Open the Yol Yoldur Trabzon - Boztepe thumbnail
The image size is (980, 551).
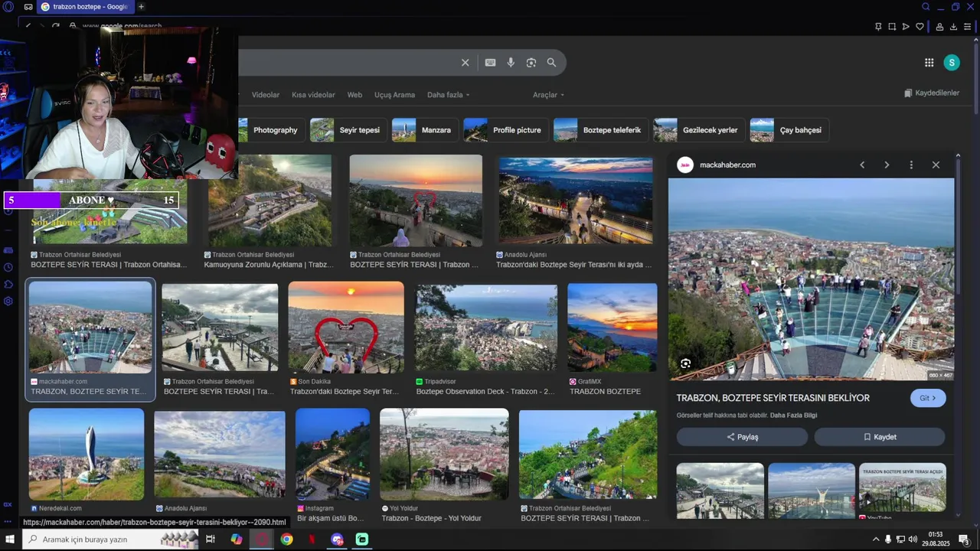[444, 455]
